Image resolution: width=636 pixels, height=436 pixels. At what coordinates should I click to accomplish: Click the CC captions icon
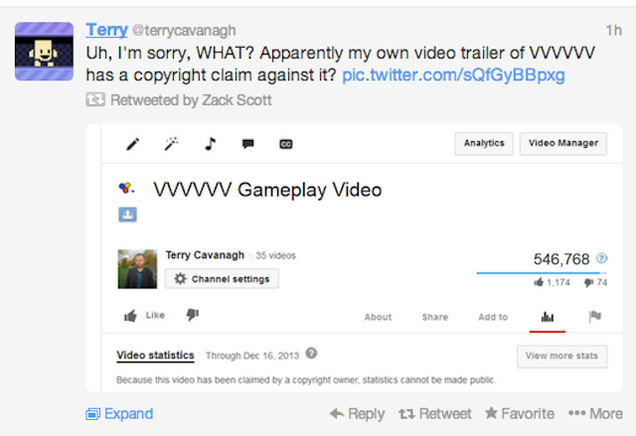286,144
